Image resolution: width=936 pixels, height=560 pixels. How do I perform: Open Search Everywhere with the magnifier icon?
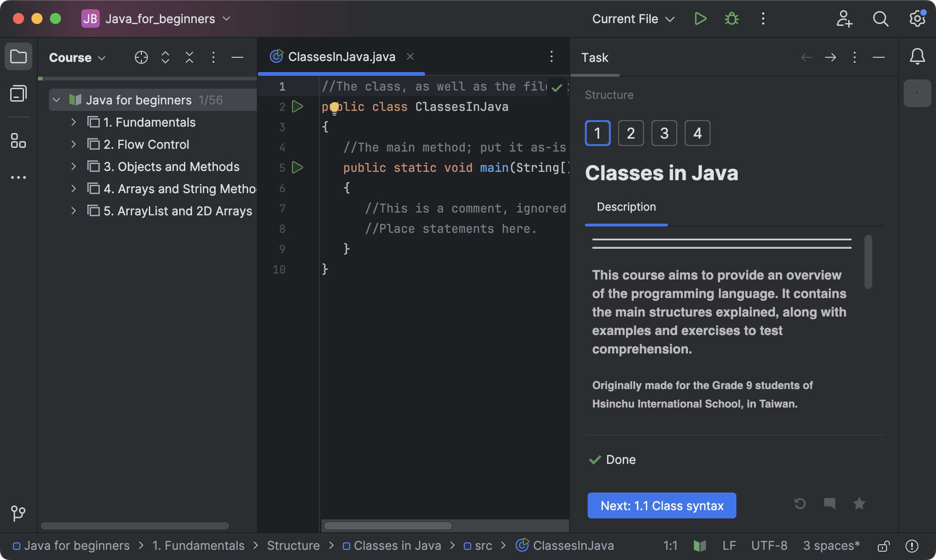tap(881, 19)
